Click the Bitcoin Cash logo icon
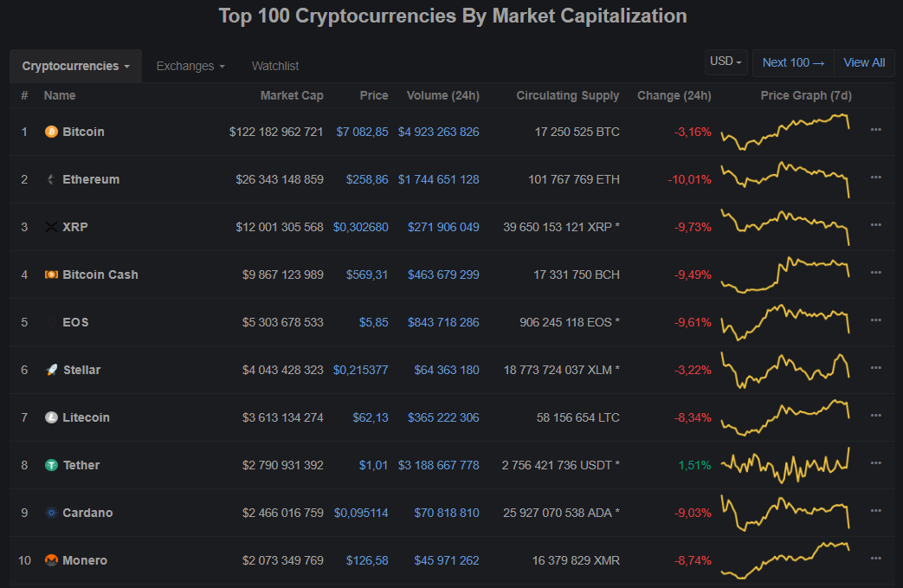Viewport: 903px width, 588px height. click(51, 275)
